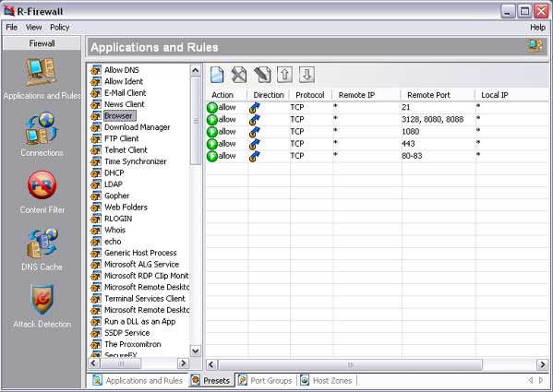Sort by the Remote Port column header
This screenshot has height=392, width=553.
click(x=438, y=95)
